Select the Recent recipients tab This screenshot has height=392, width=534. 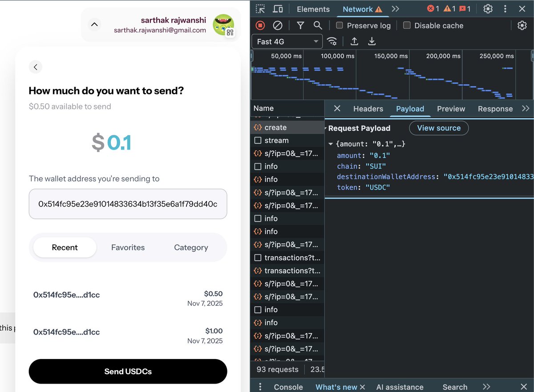[x=65, y=247]
